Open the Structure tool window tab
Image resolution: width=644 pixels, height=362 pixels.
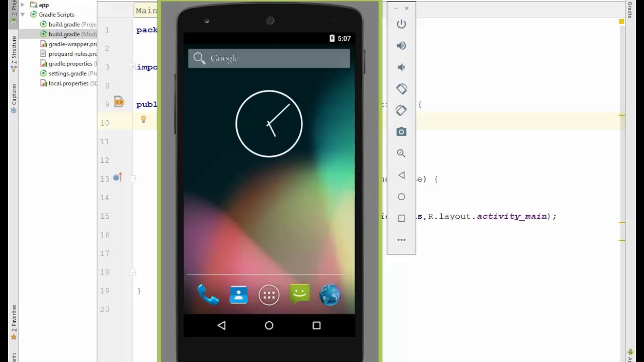tap(14, 54)
